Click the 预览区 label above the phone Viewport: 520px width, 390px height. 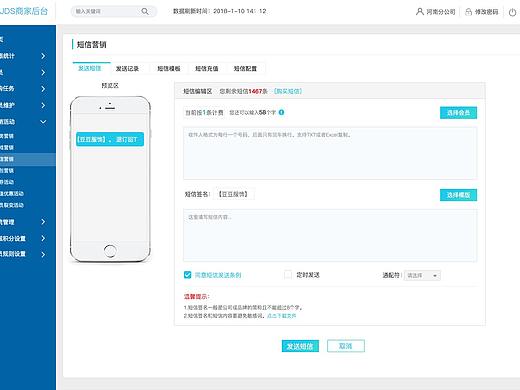[110, 86]
